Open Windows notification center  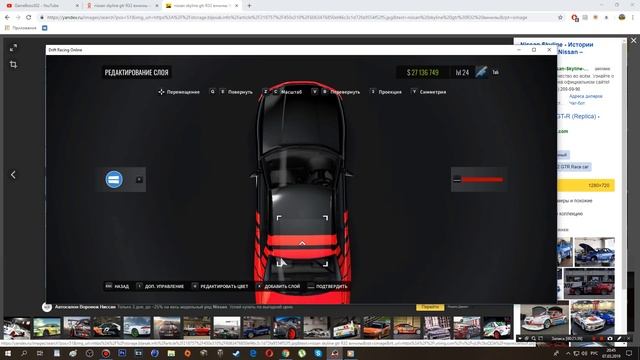[629, 353]
